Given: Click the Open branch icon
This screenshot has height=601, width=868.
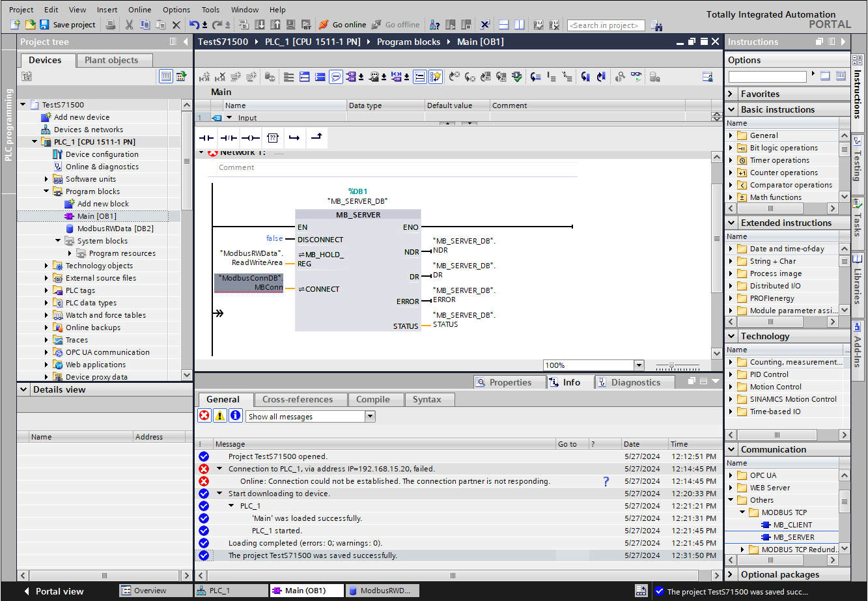Looking at the screenshot, I should (294, 138).
